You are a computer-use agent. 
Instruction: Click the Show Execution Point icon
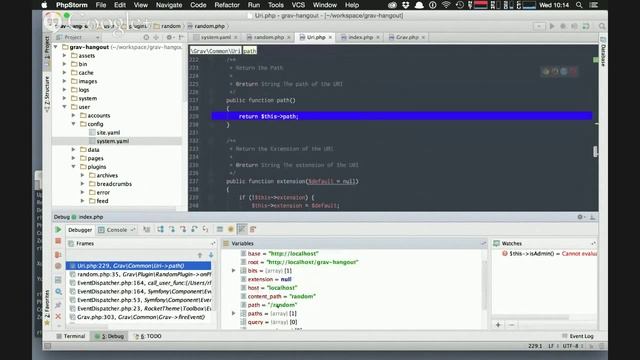(147, 229)
